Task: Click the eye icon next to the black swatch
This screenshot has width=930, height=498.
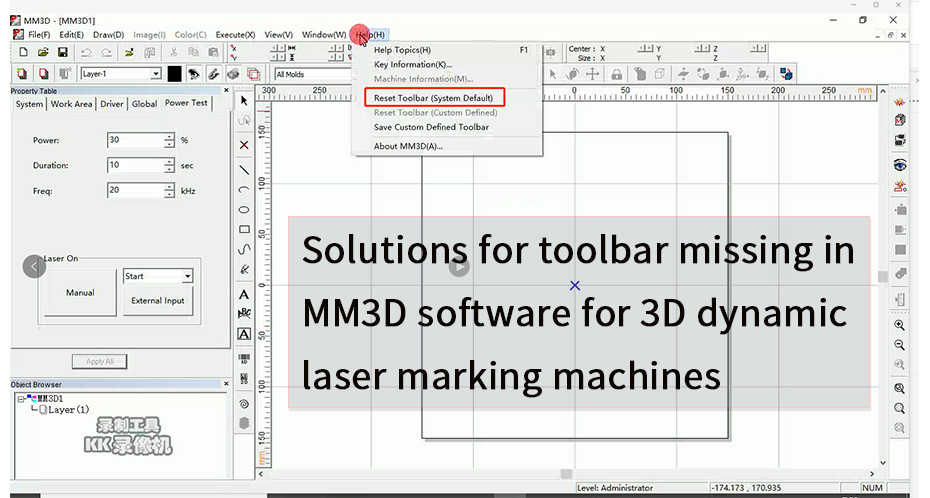Action: (194, 74)
